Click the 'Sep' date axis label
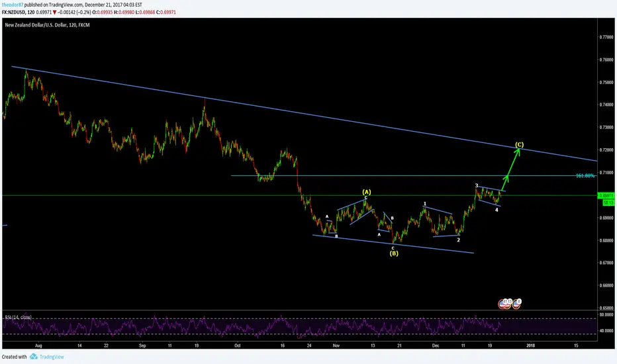The image size is (617, 364). point(142,345)
